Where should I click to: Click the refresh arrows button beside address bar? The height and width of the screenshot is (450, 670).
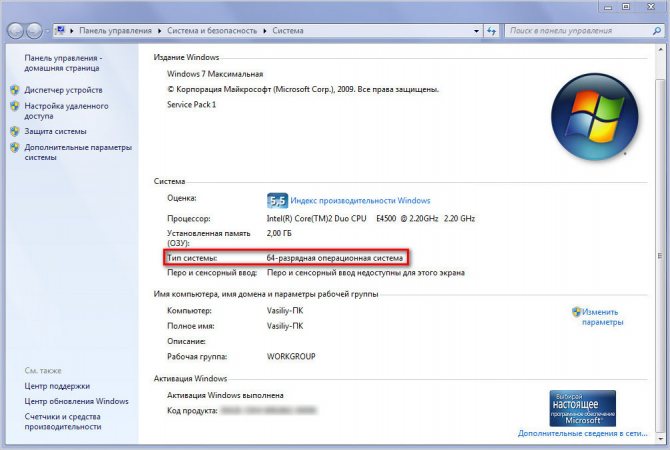coord(491,31)
